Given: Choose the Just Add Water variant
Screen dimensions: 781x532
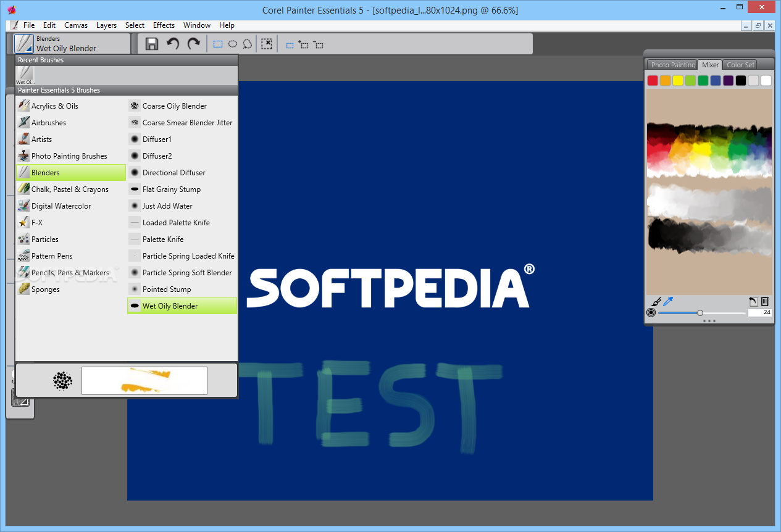Looking at the screenshot, I should pyautogui.click(x=182, y=206).
